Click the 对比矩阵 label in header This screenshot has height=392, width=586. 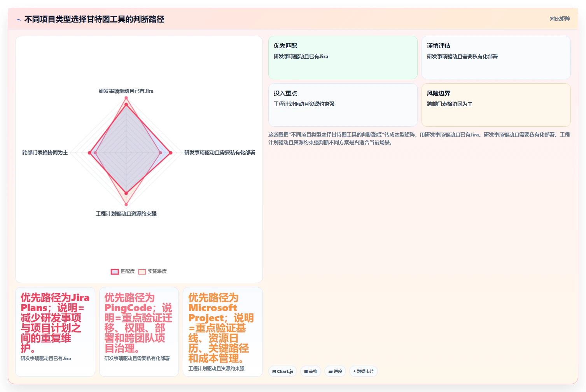(560, 19)
